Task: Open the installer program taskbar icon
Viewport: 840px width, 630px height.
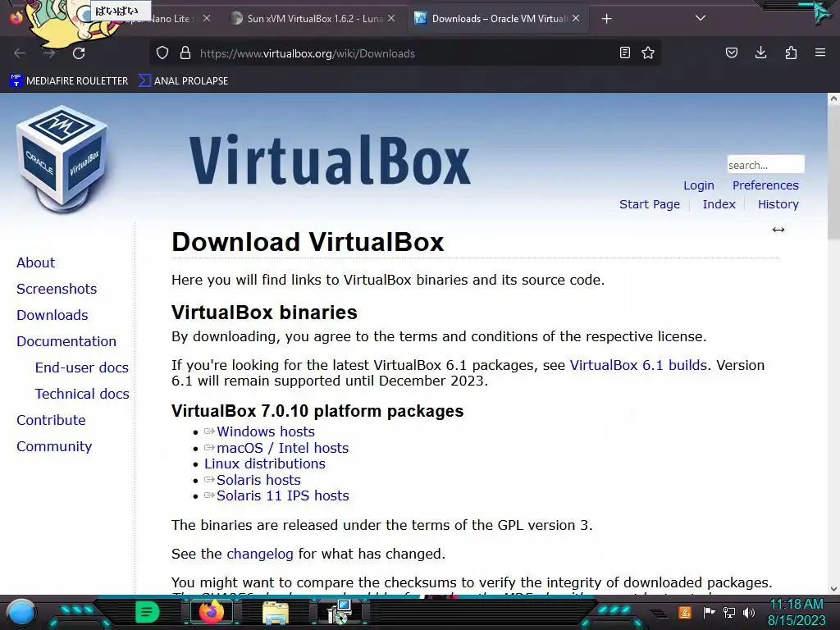Action: [x=339, y=612]
